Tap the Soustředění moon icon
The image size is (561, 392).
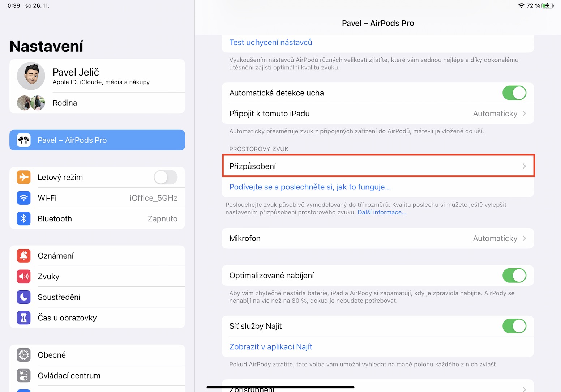pos(24,297)
